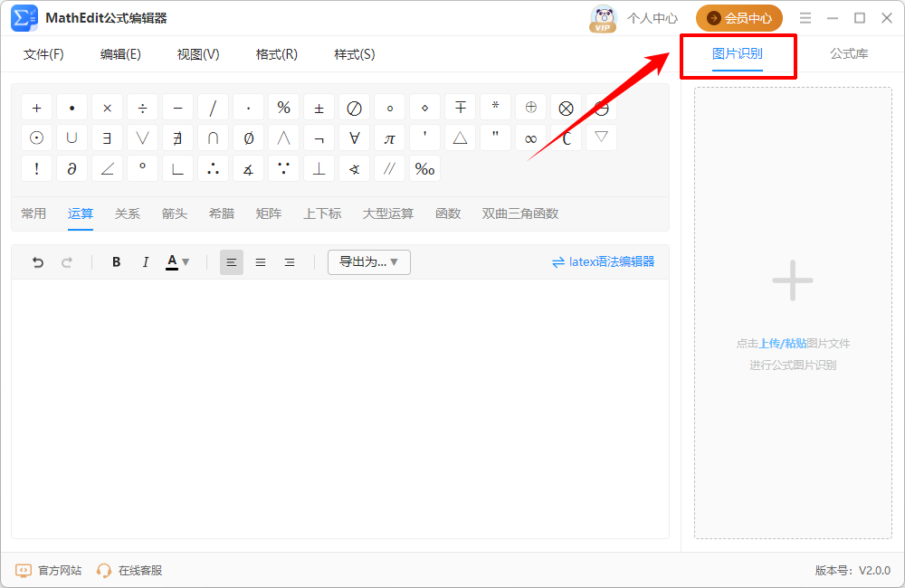Insert the for-all symbol
Viewport: 905px width, 588px height.
354,138
